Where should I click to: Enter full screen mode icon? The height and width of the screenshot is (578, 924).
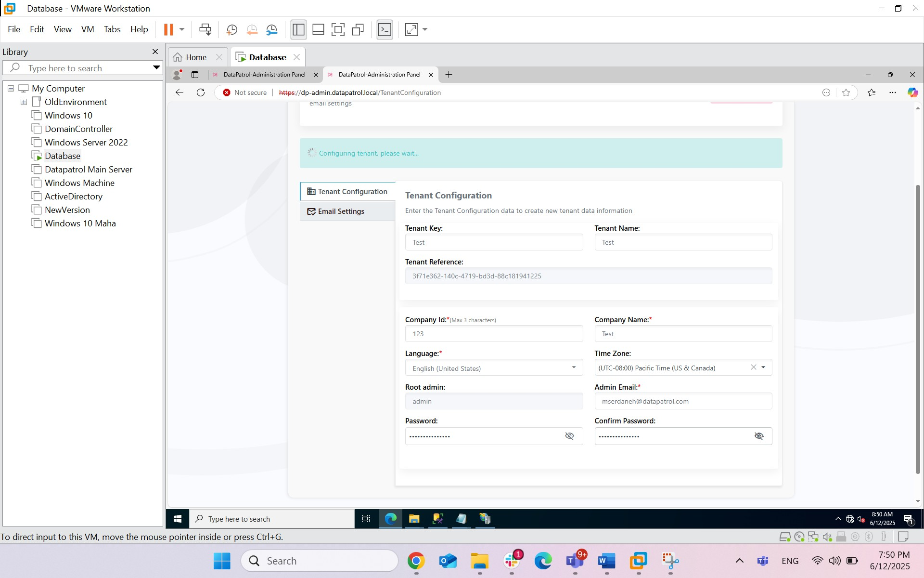point(338,29)
